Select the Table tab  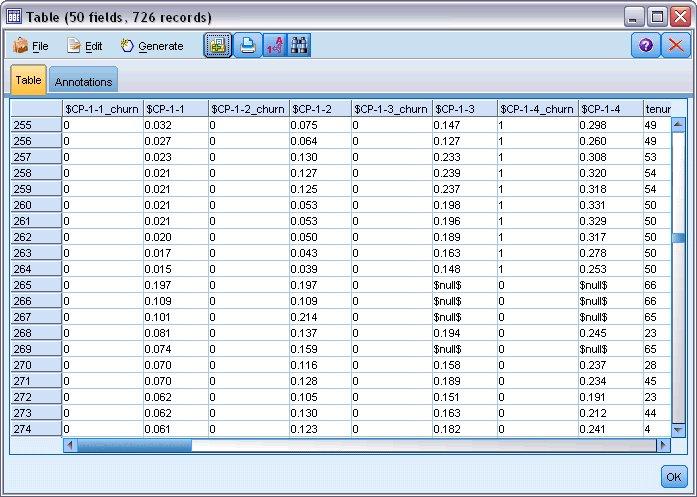(28, 80)
